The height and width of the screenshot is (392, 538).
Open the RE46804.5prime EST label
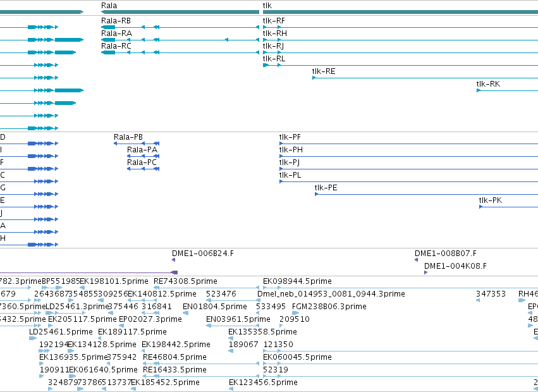[x=174, y=357]
